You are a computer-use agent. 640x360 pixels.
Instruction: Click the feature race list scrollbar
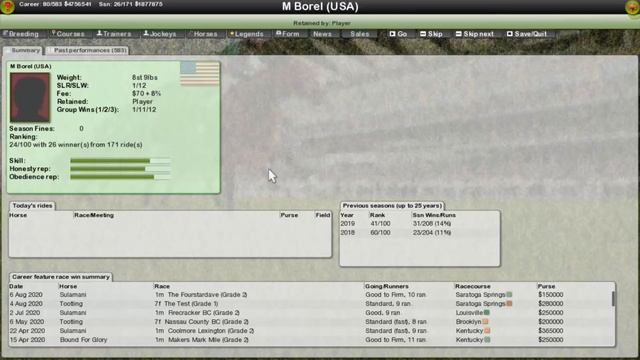click(612, 298)
